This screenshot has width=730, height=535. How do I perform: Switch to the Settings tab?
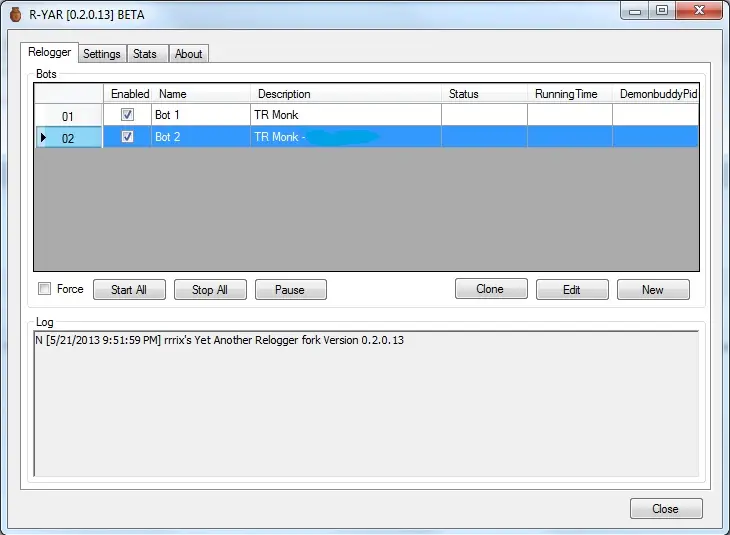pyautogui.click(x=101, y=54)
